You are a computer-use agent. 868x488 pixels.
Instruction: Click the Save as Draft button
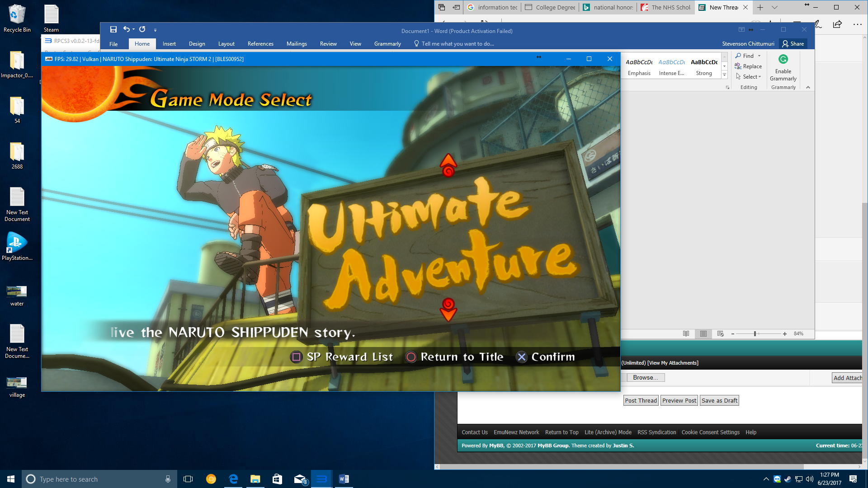coord(719,401)
